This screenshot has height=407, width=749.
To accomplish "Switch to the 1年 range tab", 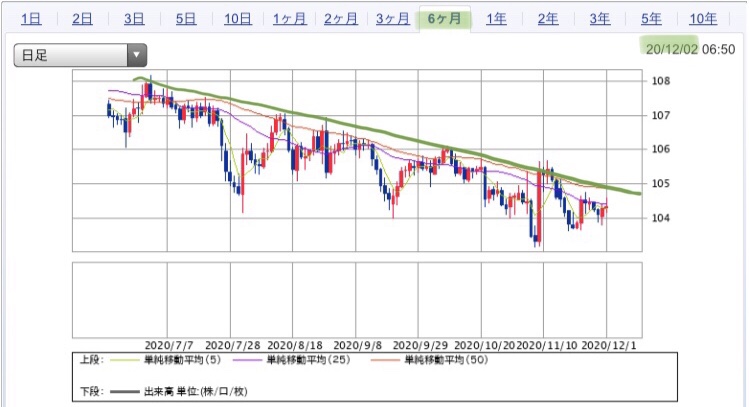I will click(x=496, y=18).
